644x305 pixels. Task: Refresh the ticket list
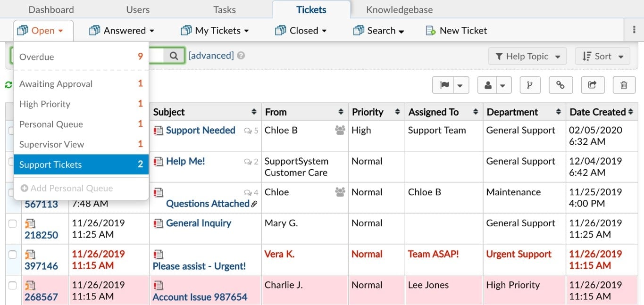(x=8, y=85)
